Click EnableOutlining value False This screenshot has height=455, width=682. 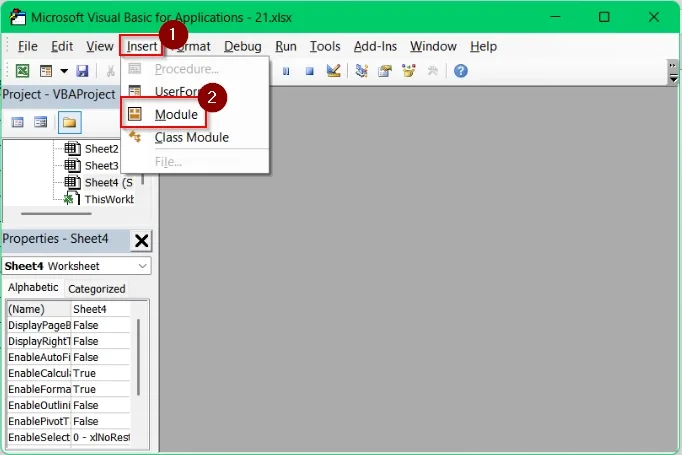pyautogui.click(x=100, y=405)
